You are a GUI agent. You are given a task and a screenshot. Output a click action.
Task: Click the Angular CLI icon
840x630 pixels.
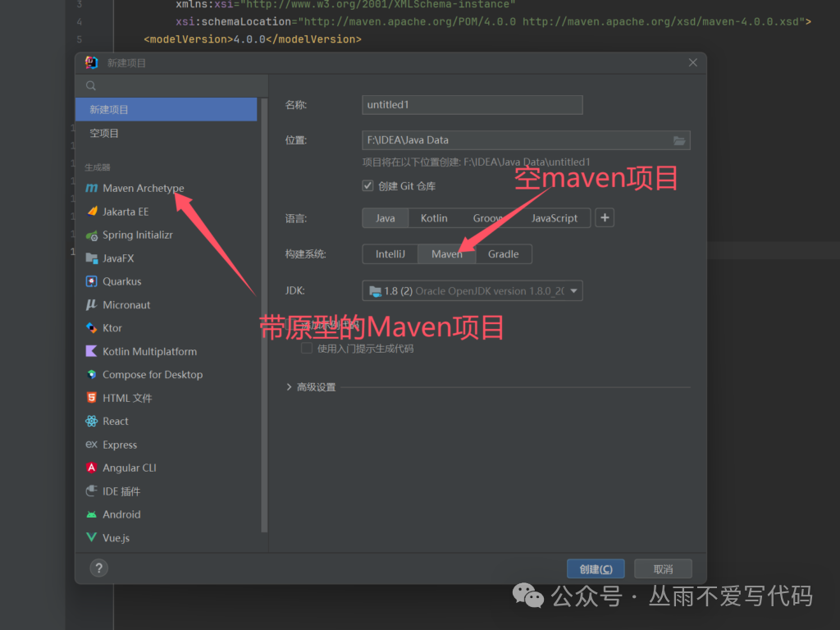click(x=92, y=468)
